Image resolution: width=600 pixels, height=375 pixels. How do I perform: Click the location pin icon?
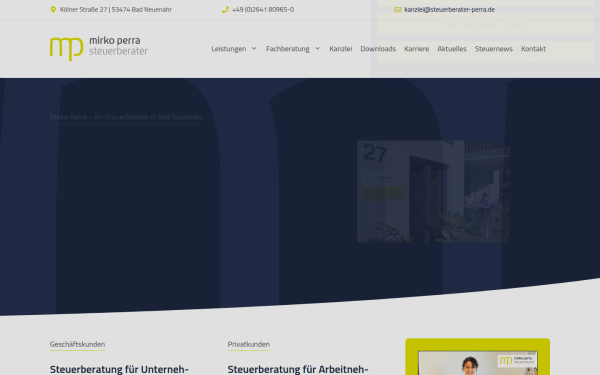coord(53,10)
